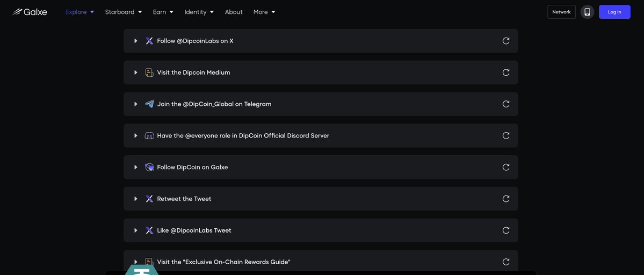
Task: Expand the Retweet the Tweet row
Action: 135,199
